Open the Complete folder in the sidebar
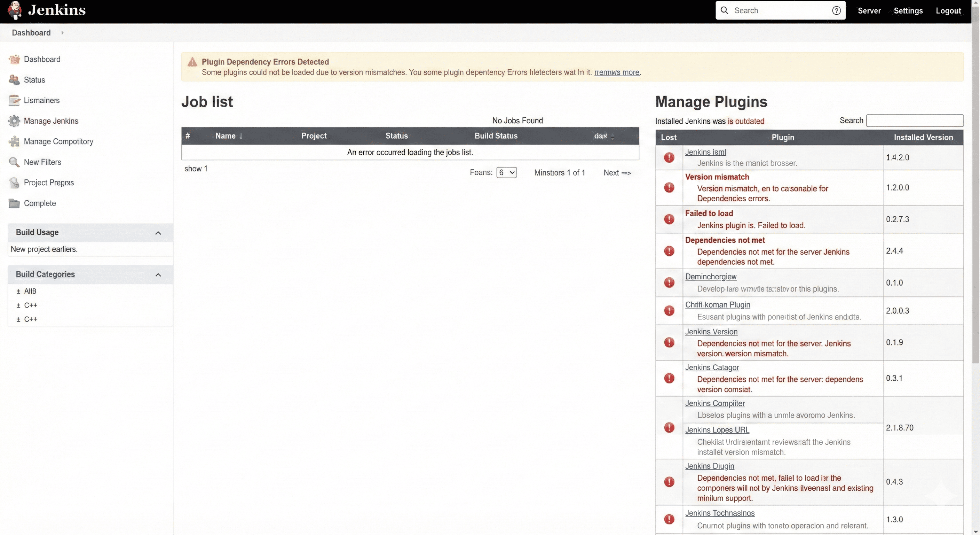 [x=40, y=203]
